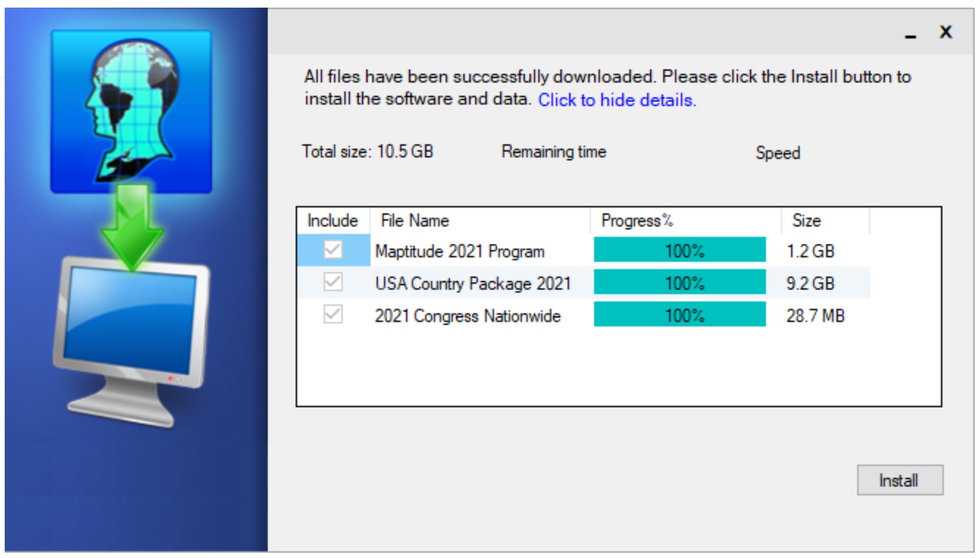The height and width of the screenshot is (558, 980).
Task: Click the 'Click to hide details' link
Action: coord(617,100)
